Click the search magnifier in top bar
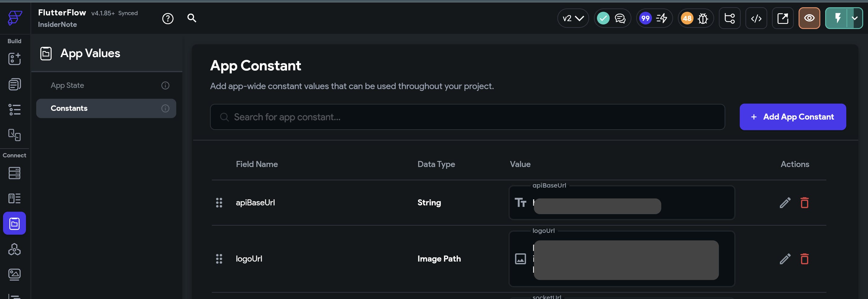868x299 pixels. coord(191,18)
